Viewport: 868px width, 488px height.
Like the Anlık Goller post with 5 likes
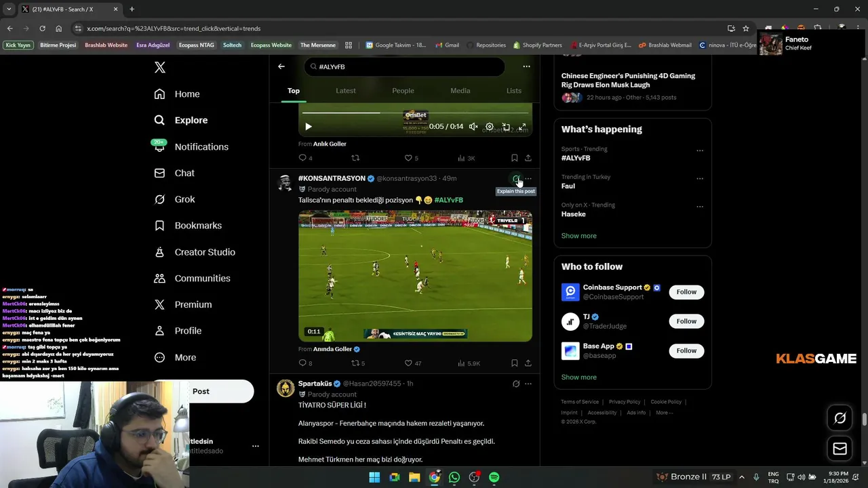click(411, 158)
